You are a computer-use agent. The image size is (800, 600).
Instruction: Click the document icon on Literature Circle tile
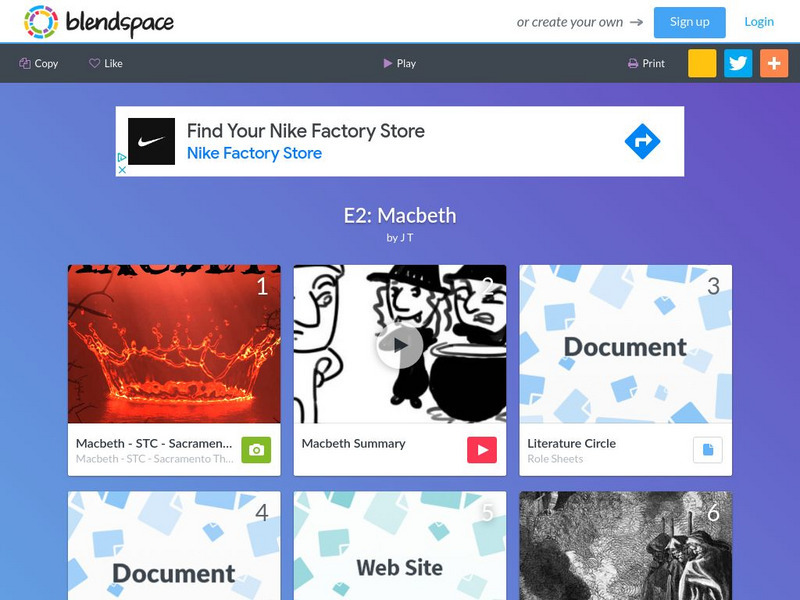coord(708,450)
